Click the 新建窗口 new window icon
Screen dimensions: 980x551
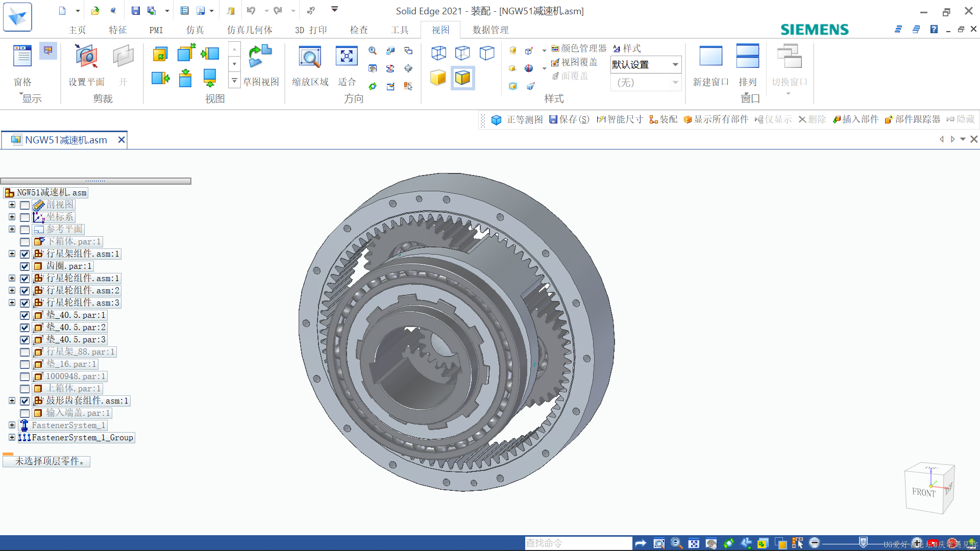point(710,56)
